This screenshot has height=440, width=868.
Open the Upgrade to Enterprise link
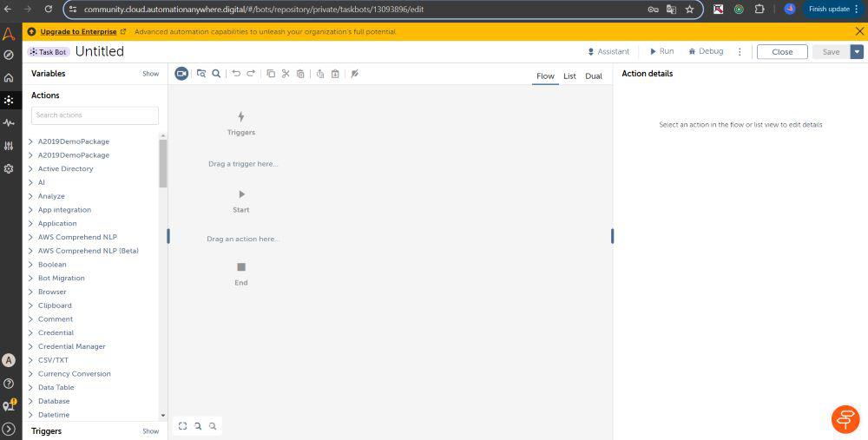[79, 32]
